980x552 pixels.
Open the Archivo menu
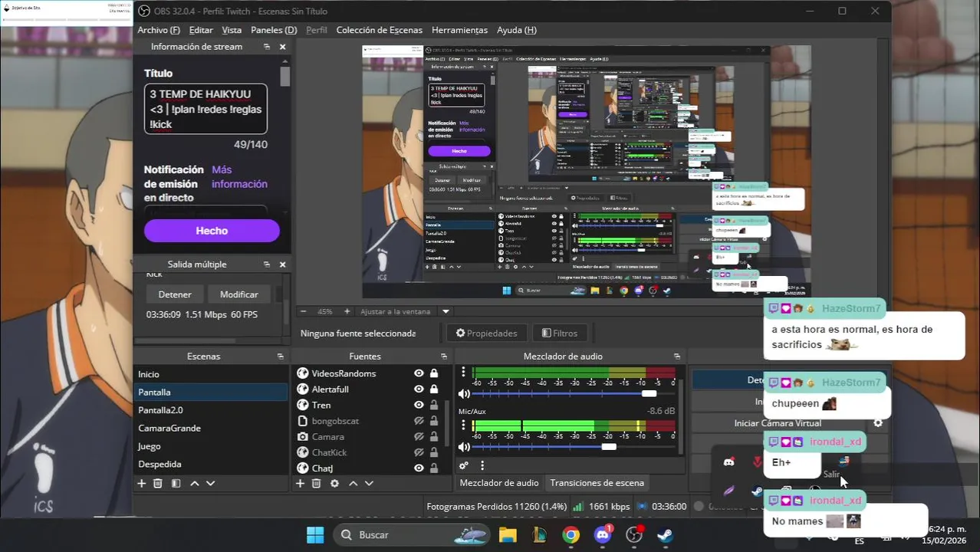tap(159, 30)
